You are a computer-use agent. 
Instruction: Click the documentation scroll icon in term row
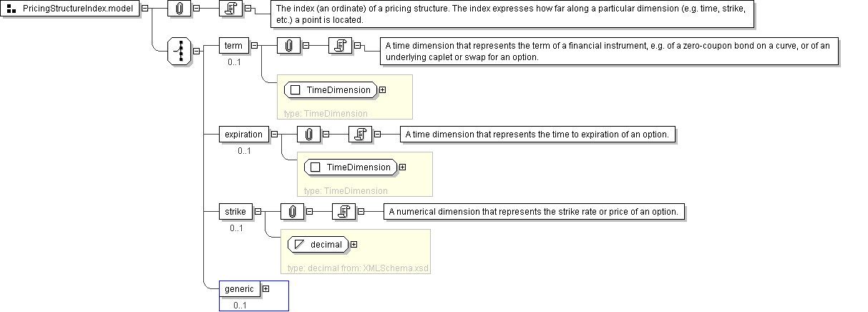coord(341,47)
